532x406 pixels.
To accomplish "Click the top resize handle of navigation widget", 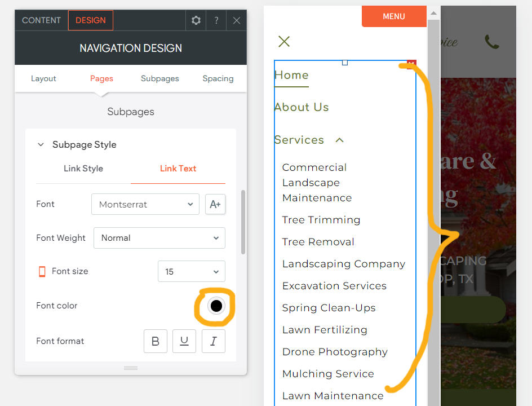I will (345, 63).
